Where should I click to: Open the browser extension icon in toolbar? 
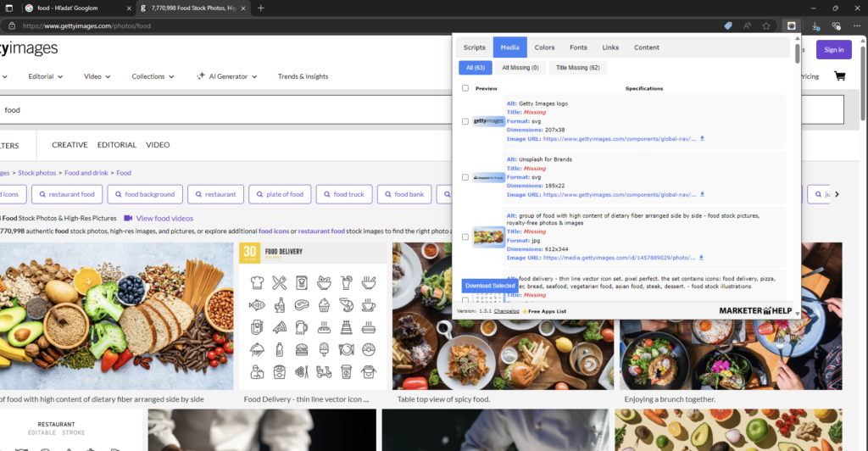click(x=792, y=25)
